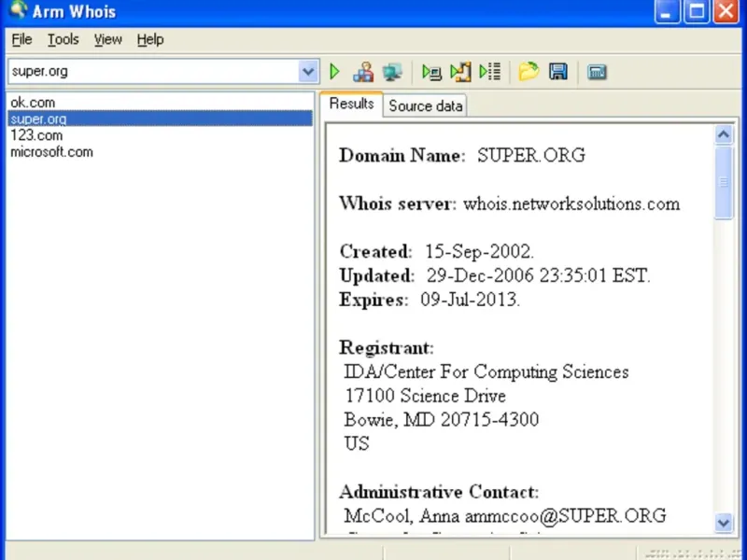This screenshot has height=560, width=747.
Task: Switch to the Source data tab
Action: tap(425, 105)
